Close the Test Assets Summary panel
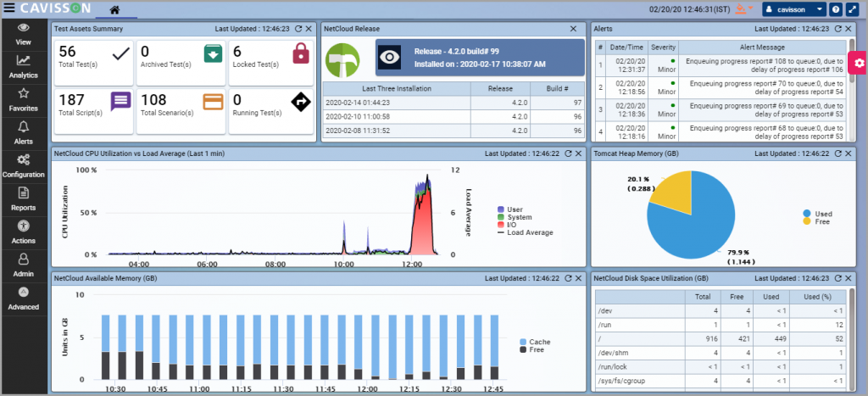 pos(309,29)
